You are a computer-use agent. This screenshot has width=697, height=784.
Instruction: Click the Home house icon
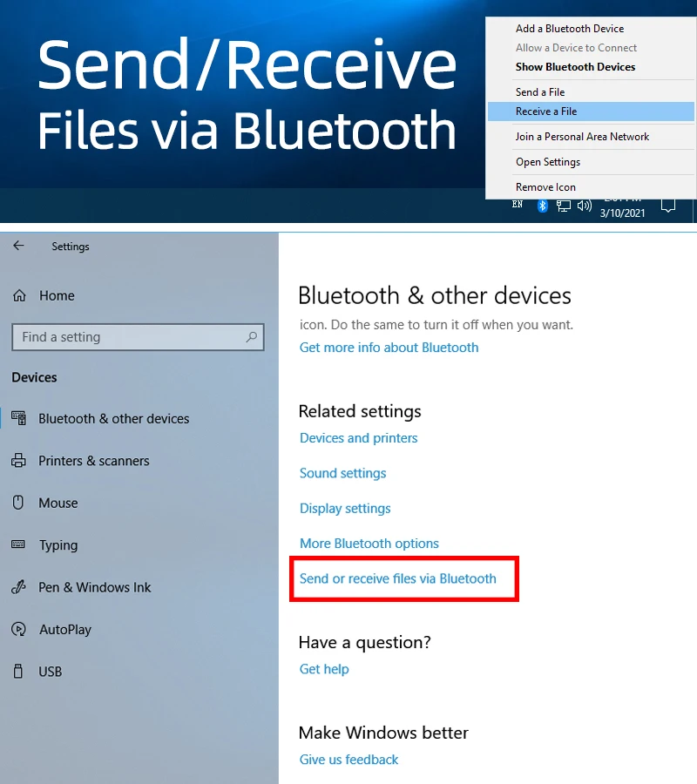[x=19, y=295]
